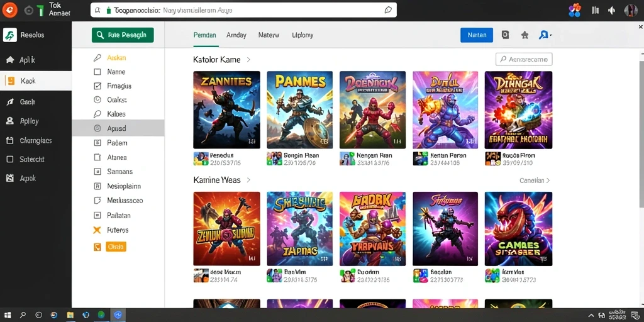Image resolution: width=644 pixels, height=322 pixels.
Task: Select the person icon next to Aplloy
Action: click(10, 121)
